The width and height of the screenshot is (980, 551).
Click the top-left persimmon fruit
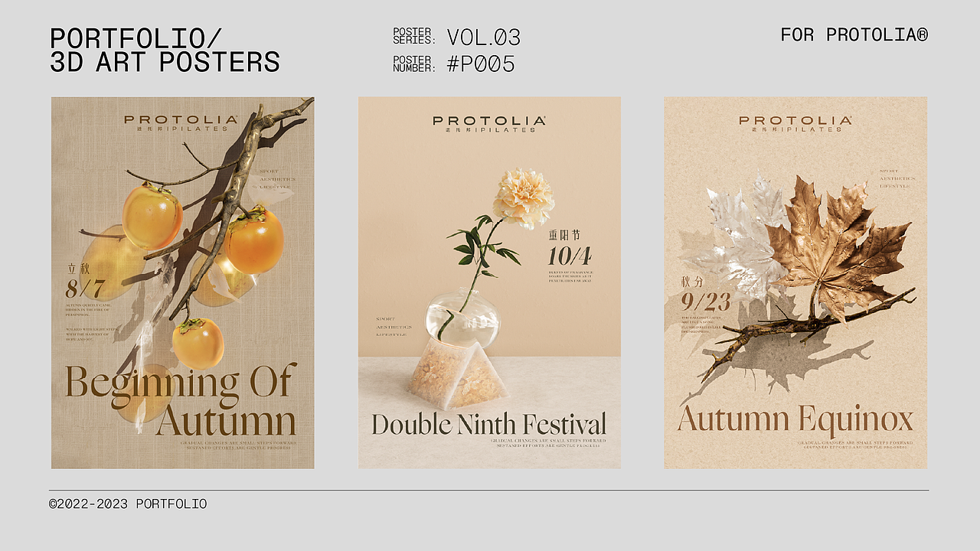pos(152,216)
